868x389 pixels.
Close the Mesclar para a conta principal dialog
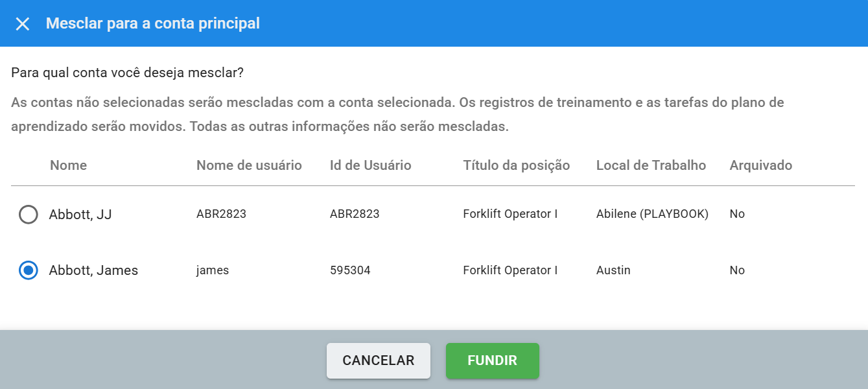[23, 24]
